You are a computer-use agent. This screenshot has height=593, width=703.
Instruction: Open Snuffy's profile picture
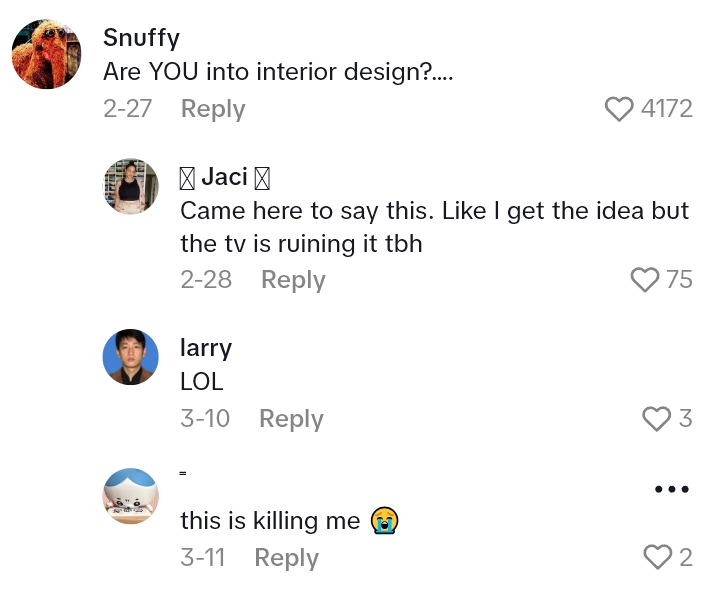click(x=46, y=55)
